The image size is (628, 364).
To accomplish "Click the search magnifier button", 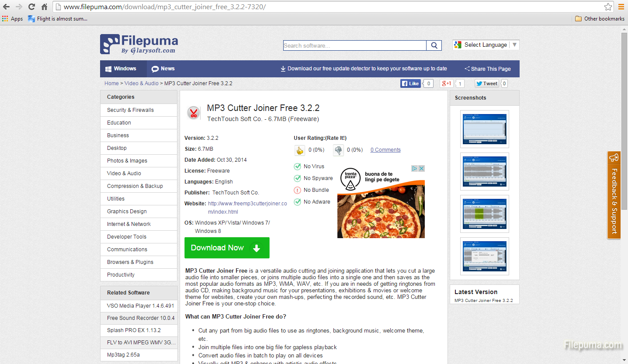I will pos(434,45).
